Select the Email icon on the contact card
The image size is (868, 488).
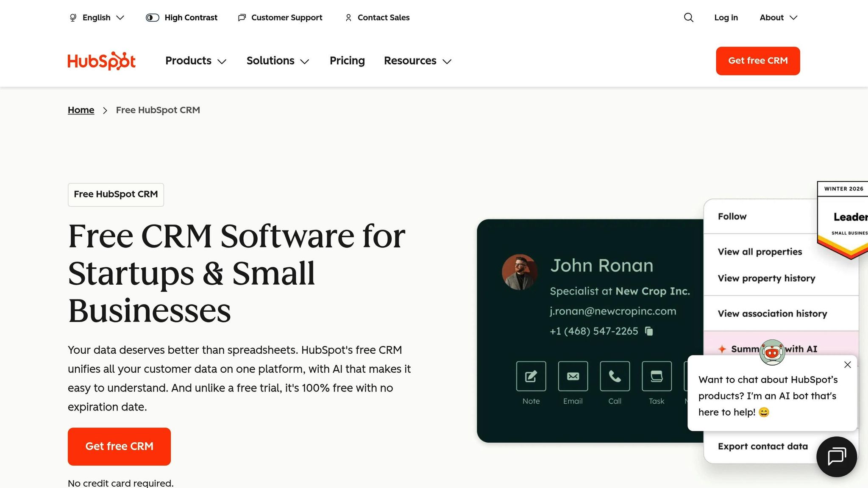click(x=573, y=377)
